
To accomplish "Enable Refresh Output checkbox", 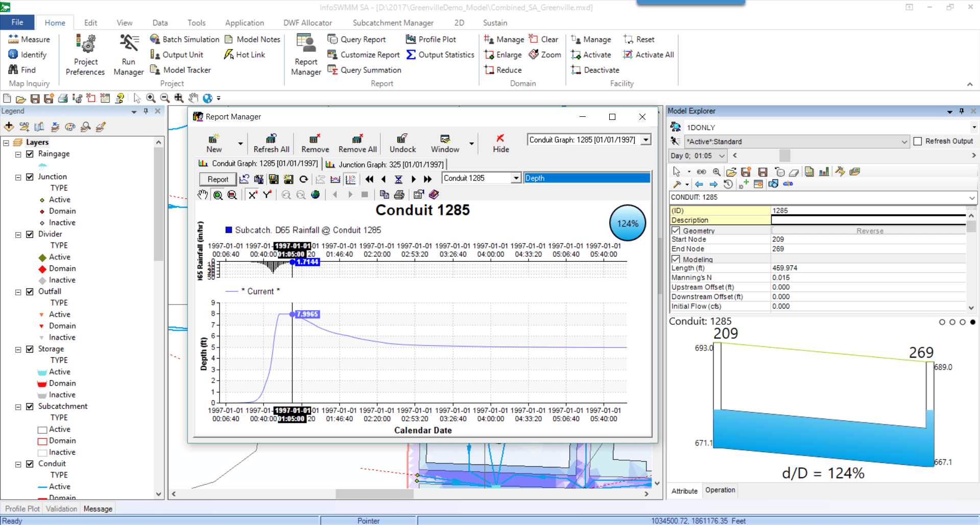I will click(x=918, y=141).
